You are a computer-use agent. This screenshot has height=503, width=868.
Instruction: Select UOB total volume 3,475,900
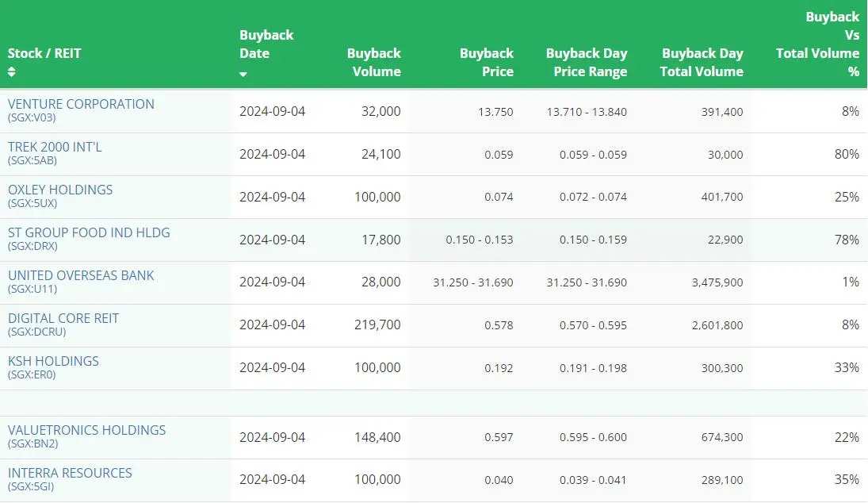click(717, 282)
